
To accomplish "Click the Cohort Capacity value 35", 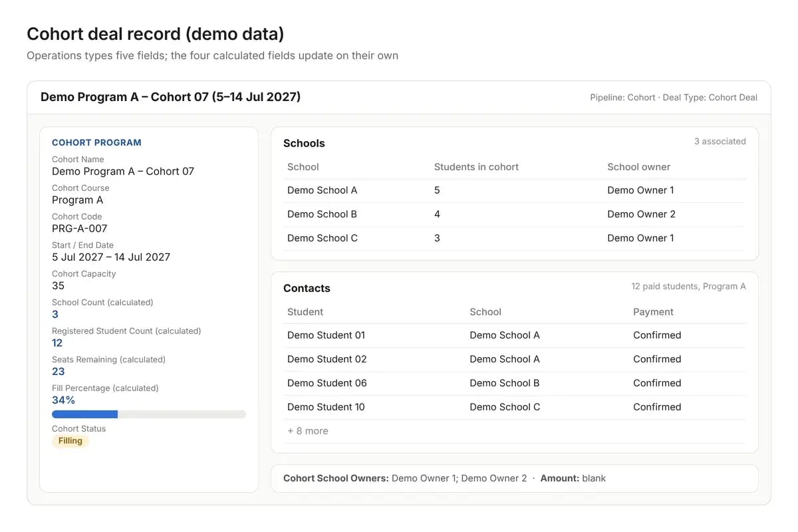I will pos(58,286).
